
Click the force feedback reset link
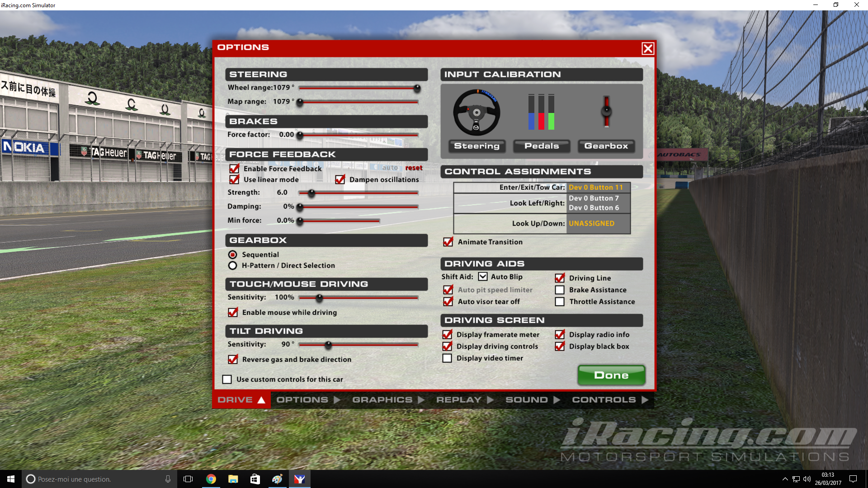point(414,168)
